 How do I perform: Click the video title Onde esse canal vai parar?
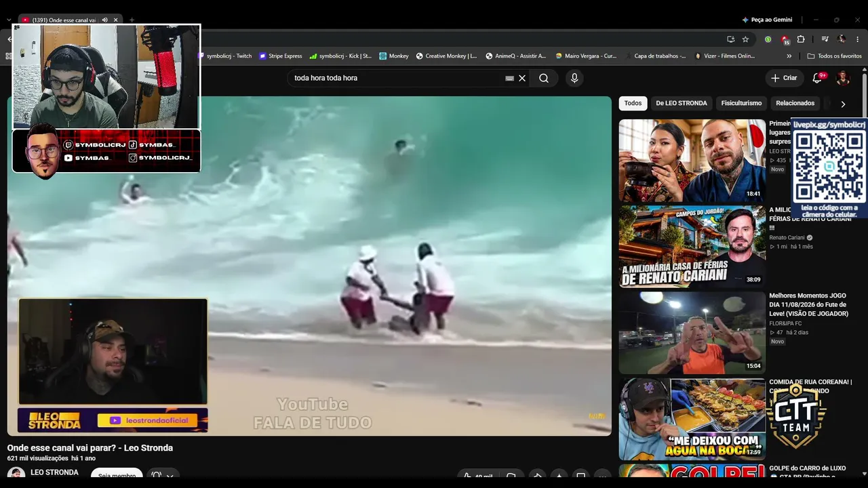point(90,448)
